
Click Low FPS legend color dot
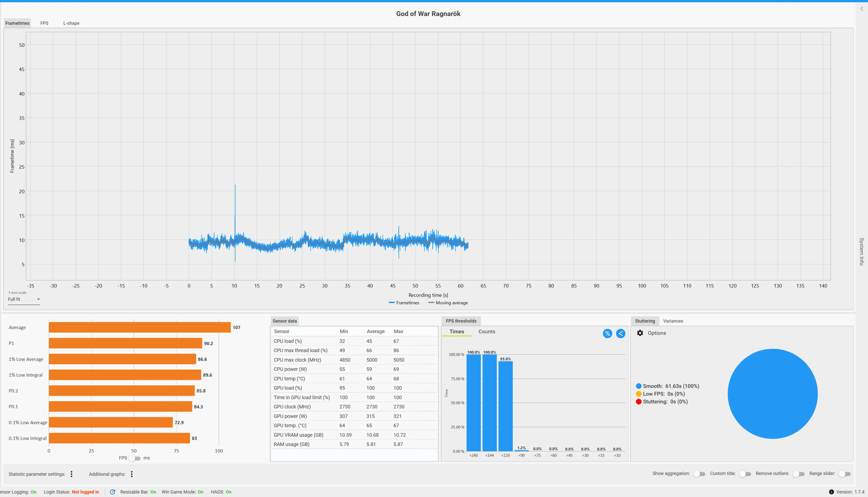tap(639, 394)
